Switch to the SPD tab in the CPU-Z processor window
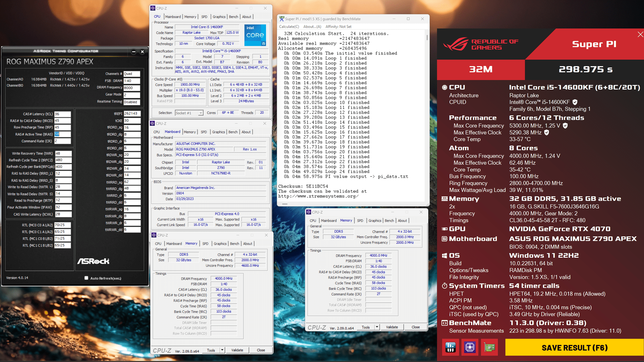Viewport: 644px width, 362px height. point(204,17)
